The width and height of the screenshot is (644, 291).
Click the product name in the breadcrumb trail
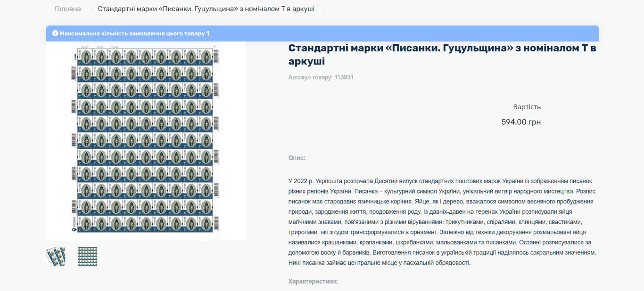pyautogui.click(x=206, y=8)
